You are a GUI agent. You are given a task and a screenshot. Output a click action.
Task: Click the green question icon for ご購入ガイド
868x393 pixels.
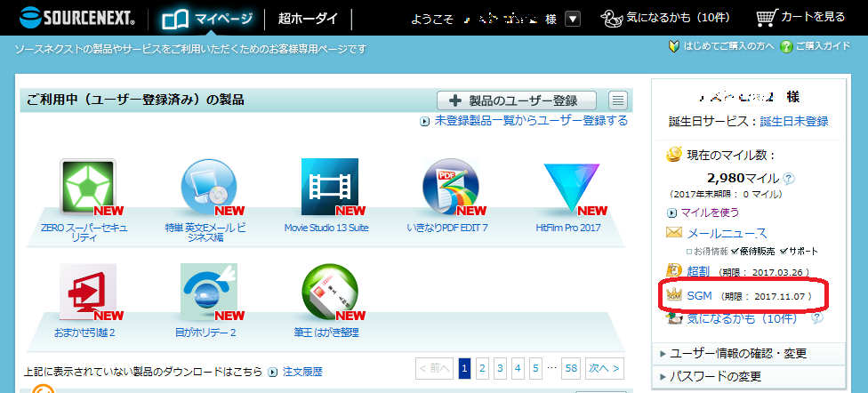pos(786,46)
